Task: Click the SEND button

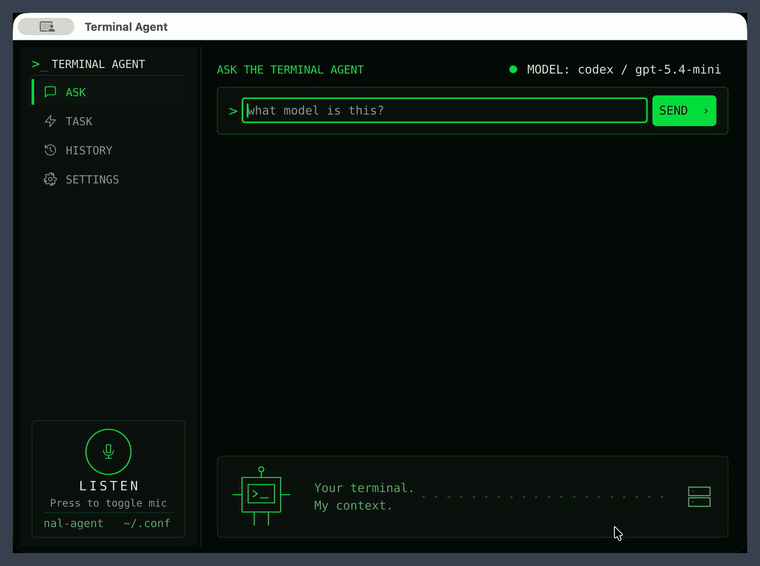Action: [x=684, y=110]
